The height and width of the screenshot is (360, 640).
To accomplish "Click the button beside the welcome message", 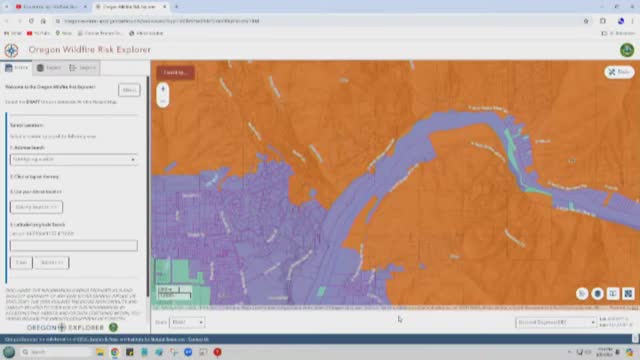I will (x=129, y=90).
